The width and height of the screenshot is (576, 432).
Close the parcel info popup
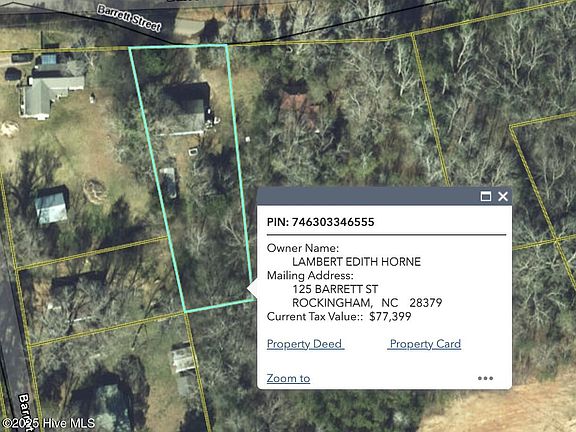point(503,197)
